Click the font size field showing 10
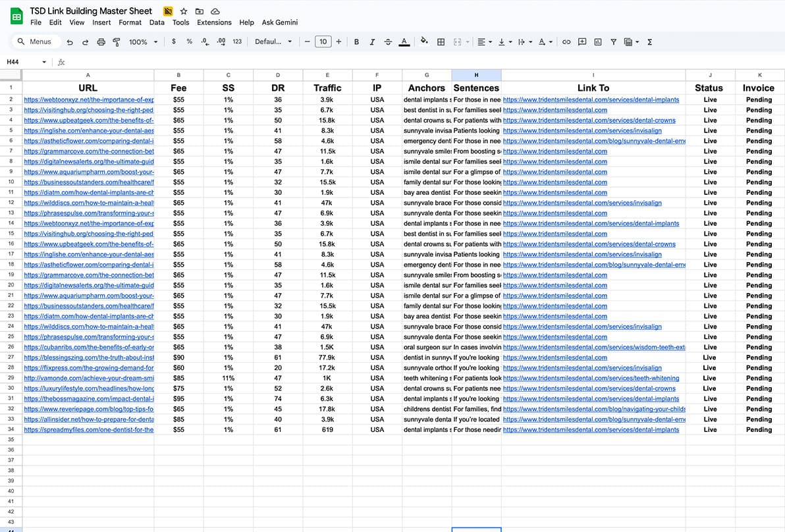The width and height of the screenshot is (785, 532). click(323, 41)
